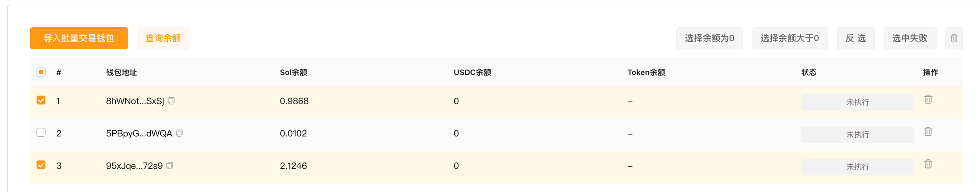
Task: Click the 未执行 status of wallet 3
Action: 857,167
